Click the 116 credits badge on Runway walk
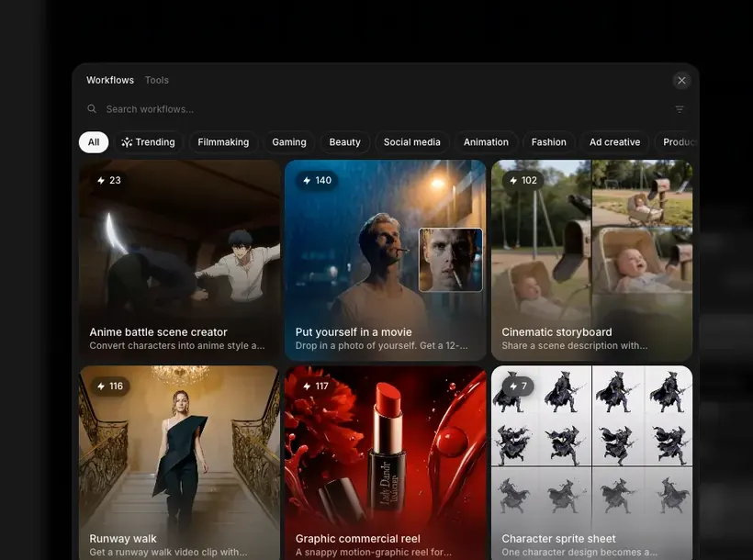The image size is (753, 560). click(110, 386)
